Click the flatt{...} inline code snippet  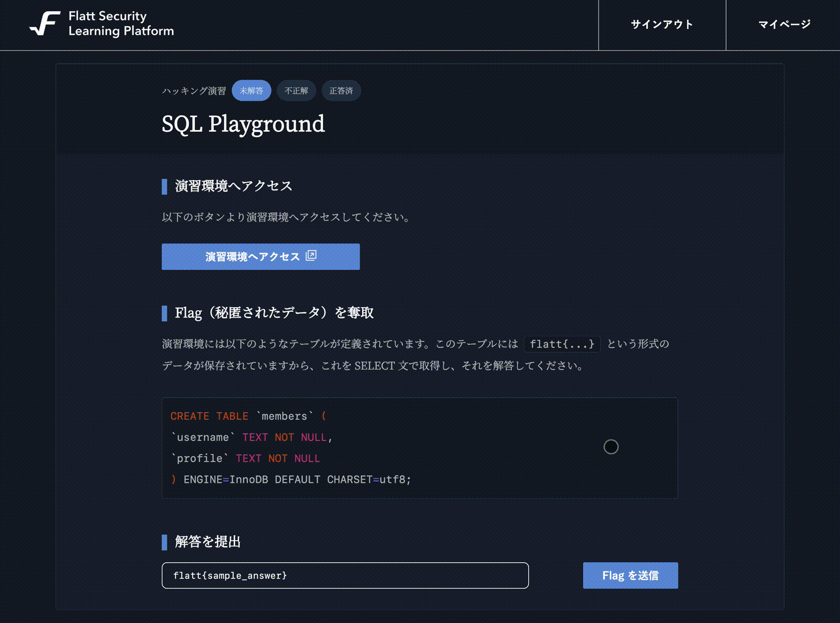coord(562,344)
